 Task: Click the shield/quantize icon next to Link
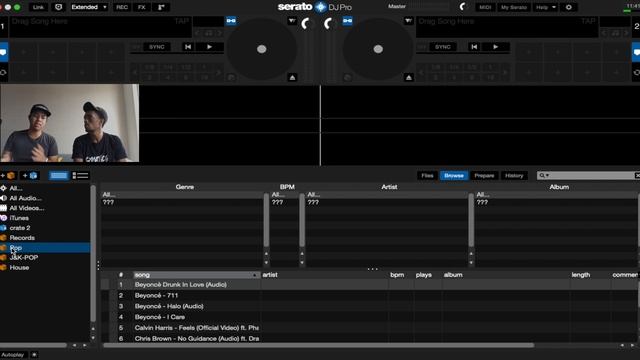58,7
